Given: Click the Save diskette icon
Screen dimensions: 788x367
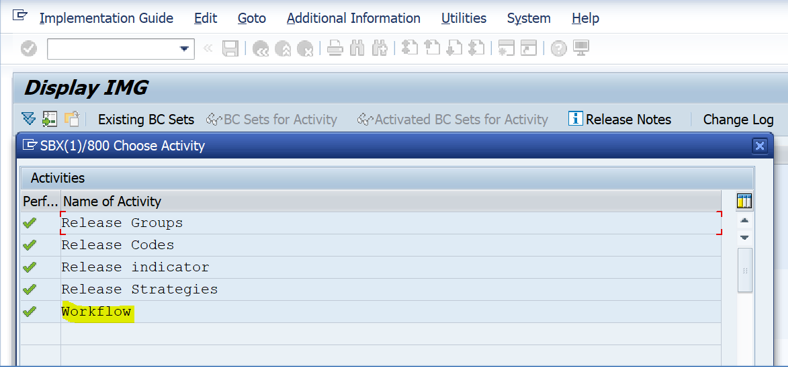Looking at the screenshot, I should 230,49.
